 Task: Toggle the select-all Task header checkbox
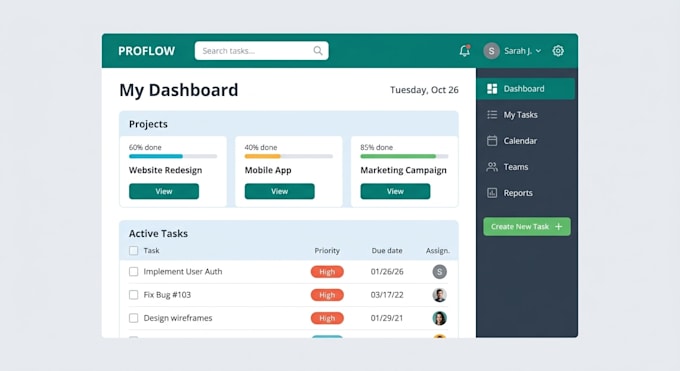(134, 251)
